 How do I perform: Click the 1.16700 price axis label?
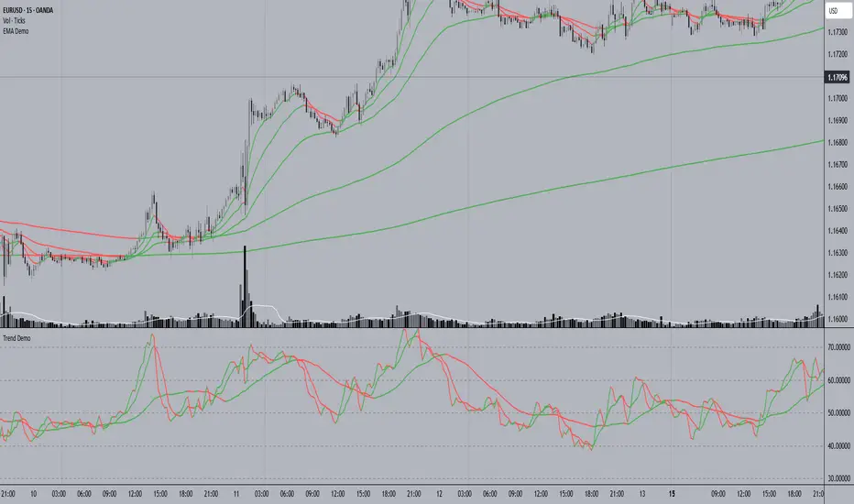coord(838,165)
